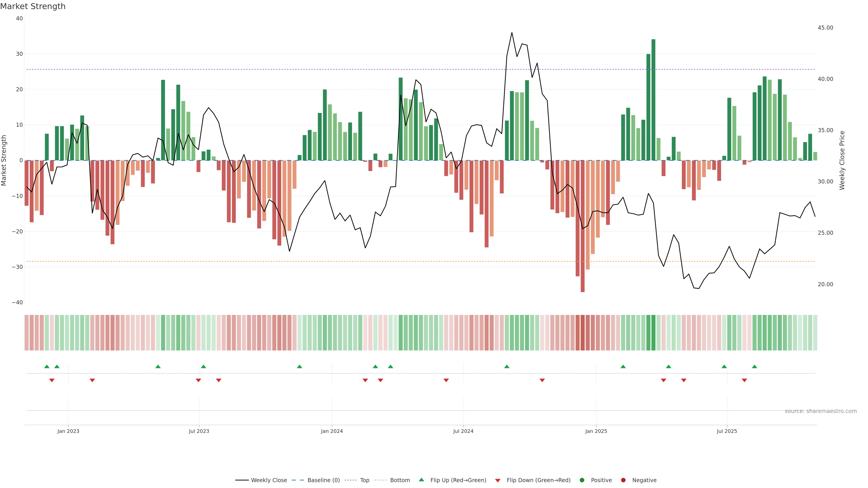The width and height of the screenshot is (868, 488).
Task: Click the Jul 2025 x-axis label
Action: click(726, 431)
